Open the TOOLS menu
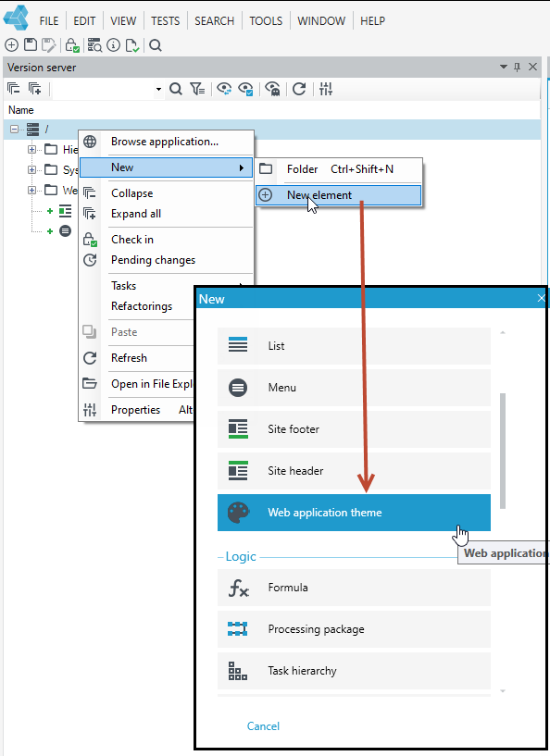550x756 pixels. click(266, 20)
